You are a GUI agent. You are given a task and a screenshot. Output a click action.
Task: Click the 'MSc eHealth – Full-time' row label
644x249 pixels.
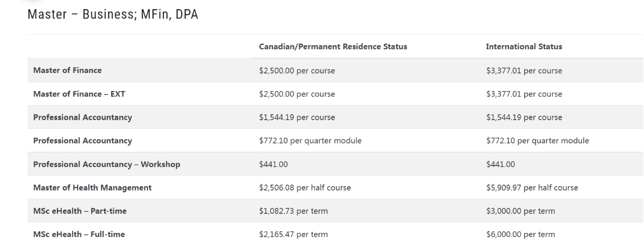click(79, 234)
